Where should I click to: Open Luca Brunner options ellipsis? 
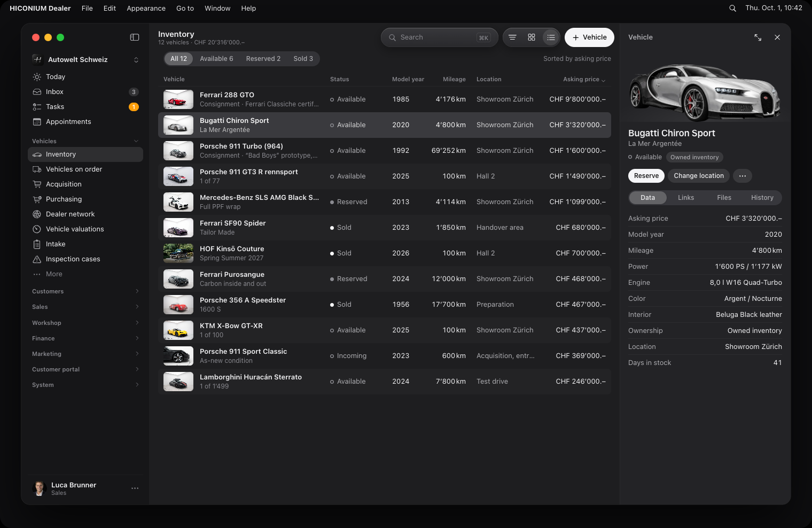pos(135,488)
